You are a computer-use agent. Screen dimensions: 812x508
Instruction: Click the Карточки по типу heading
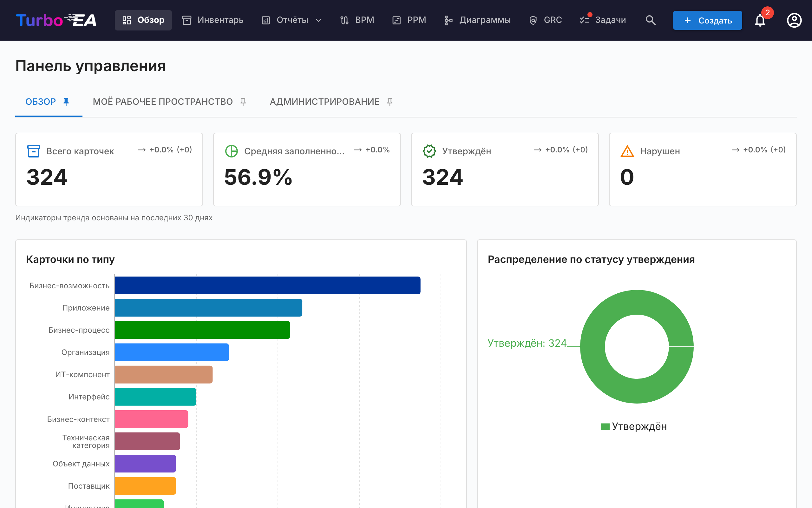70,259
